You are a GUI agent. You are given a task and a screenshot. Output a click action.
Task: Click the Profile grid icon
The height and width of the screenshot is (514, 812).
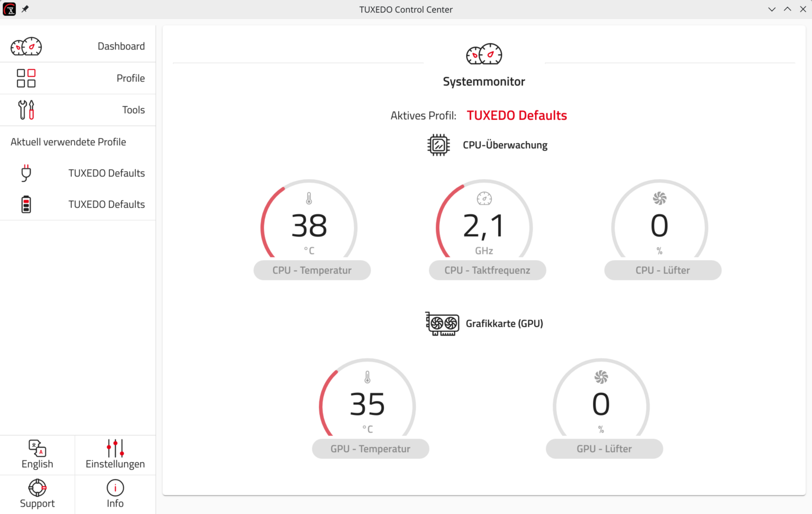click(26, 78)
